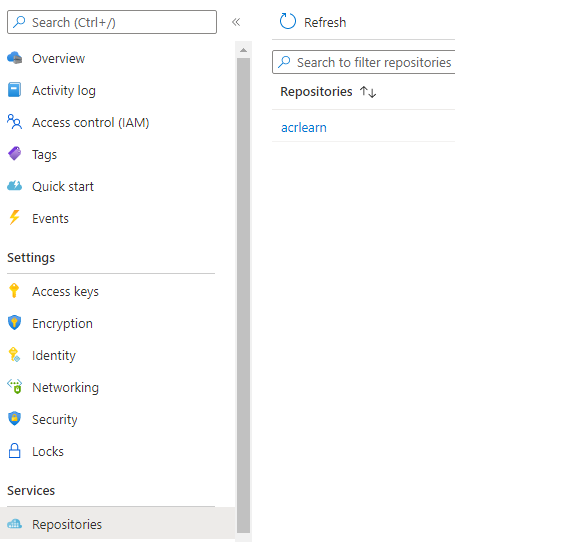Click the Search (Ctrl+/) menu field
Image resolution: width=572 pixels, height=542 pixels.
pos(112,22)
